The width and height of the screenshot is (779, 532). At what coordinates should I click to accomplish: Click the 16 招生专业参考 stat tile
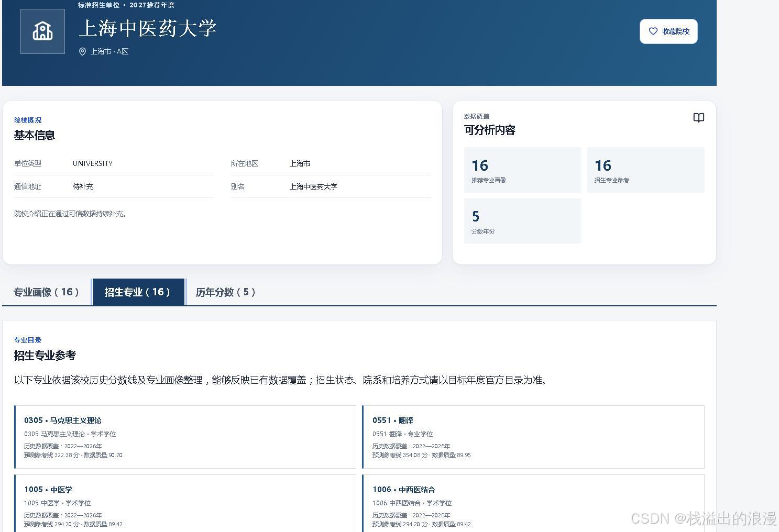[x=645, y=170]
